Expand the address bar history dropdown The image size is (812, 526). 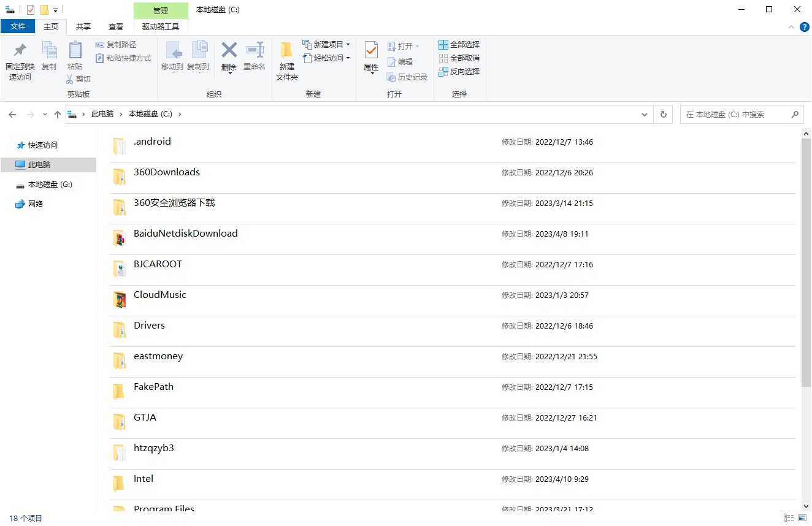tap(644, 114)
